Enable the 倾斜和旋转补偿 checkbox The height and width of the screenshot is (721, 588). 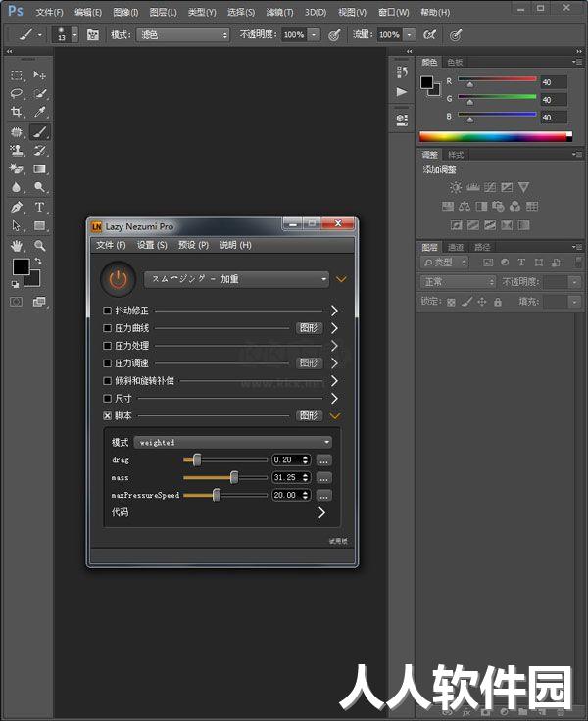coord(107,381)
